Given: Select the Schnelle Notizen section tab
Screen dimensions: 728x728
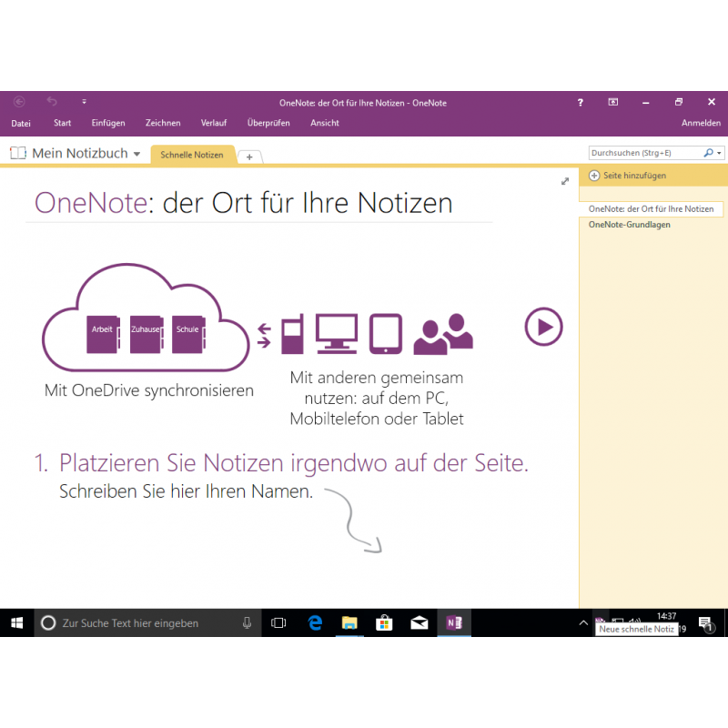Looking at the screenshot, I should [x=191, y=155].
